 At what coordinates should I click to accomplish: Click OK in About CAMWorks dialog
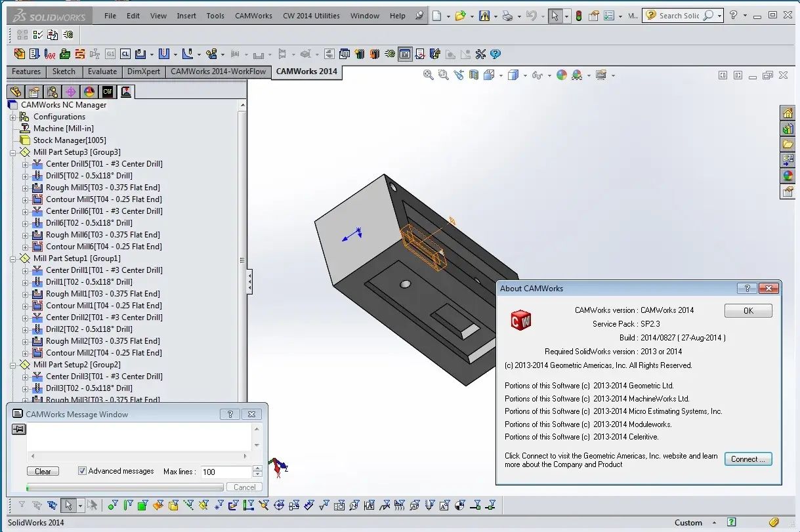[x=748, y=311]
